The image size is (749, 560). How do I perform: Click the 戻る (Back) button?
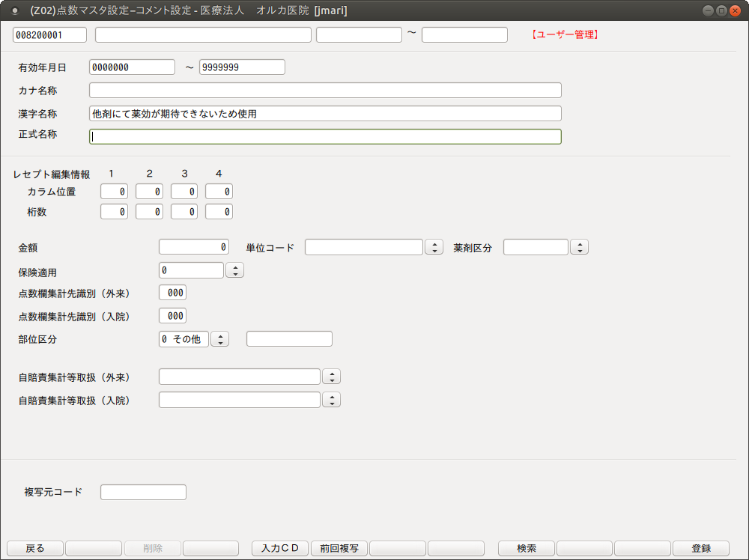click(x=35, y=548)
